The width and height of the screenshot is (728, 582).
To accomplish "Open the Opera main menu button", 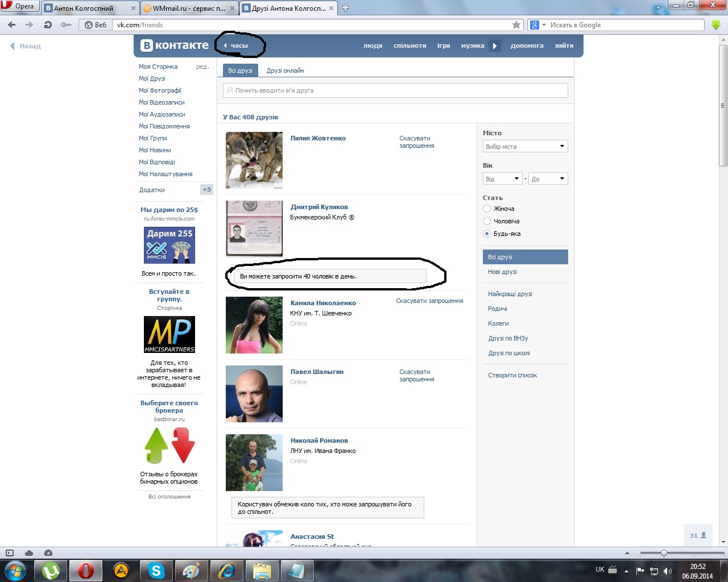I will 18,6.
